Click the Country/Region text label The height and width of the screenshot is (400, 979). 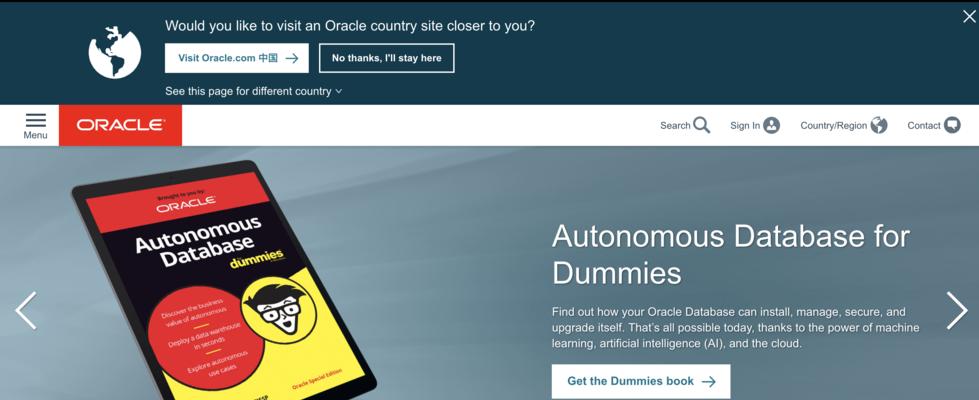tap(834, 125)
